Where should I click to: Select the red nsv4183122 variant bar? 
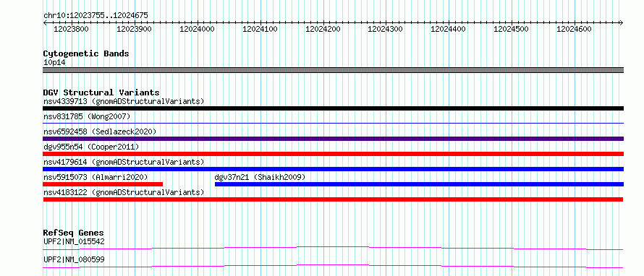click(x=333, y=199)
